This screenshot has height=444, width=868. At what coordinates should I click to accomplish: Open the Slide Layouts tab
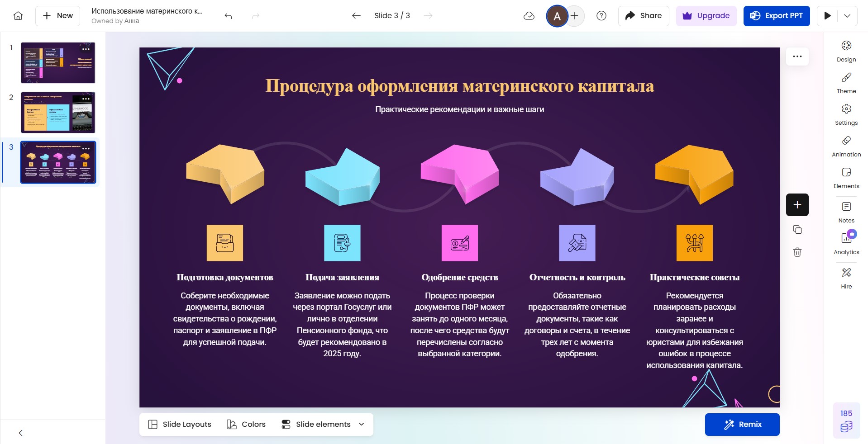click(x=180, y=424)
